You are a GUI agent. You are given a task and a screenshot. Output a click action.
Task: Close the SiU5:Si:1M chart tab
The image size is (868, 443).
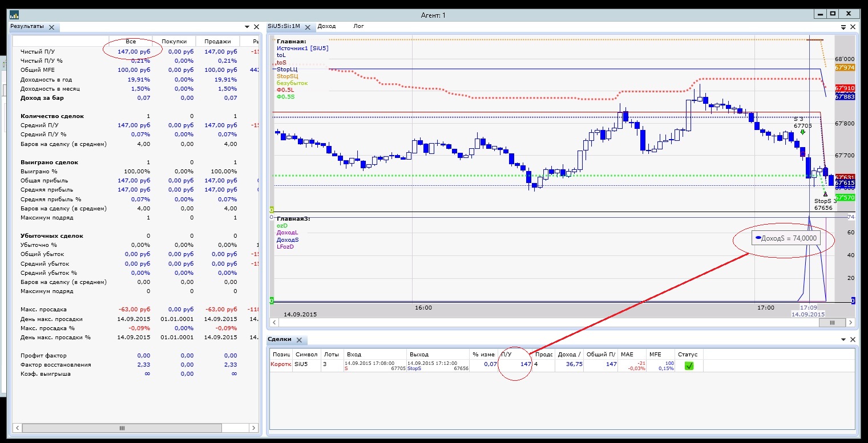click(308, 27)
